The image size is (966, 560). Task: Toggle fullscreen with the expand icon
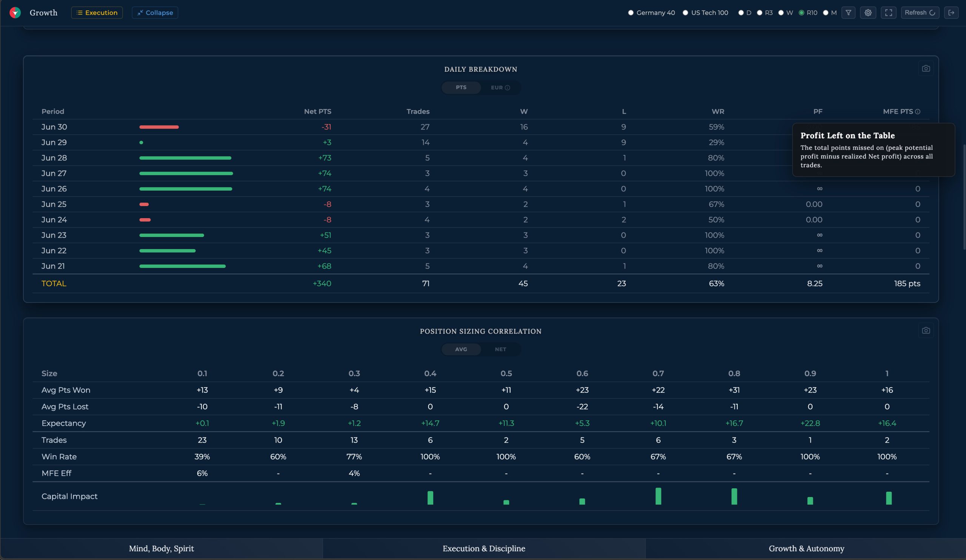pos(888,13)
